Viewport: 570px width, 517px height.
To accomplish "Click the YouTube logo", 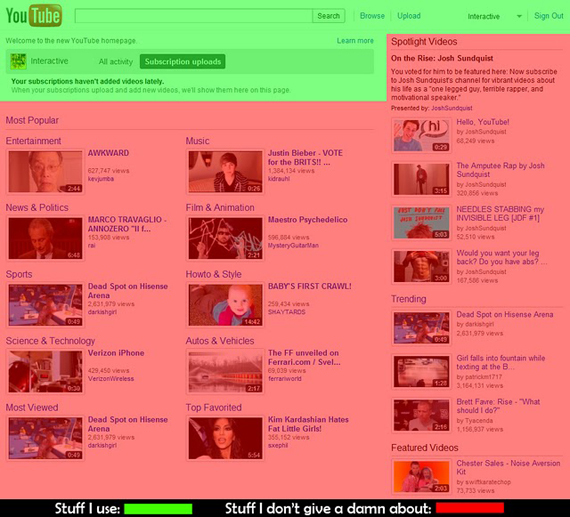I will (34, 15).
